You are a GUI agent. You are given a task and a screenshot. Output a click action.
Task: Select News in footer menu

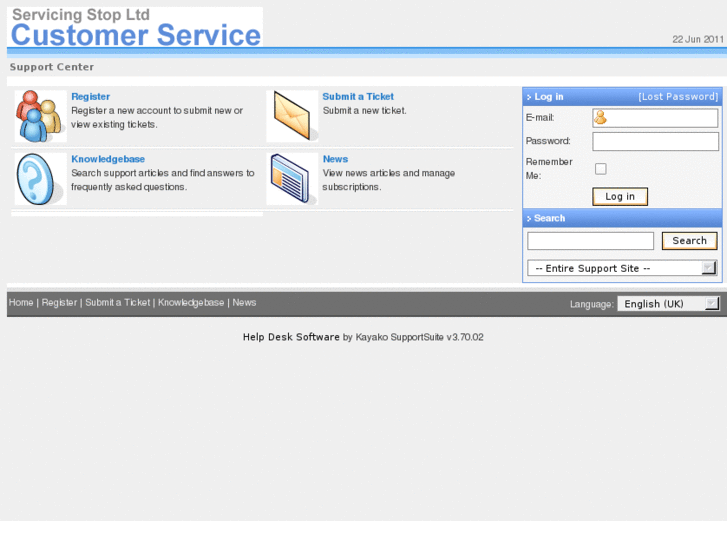click(x=244, y=302)
